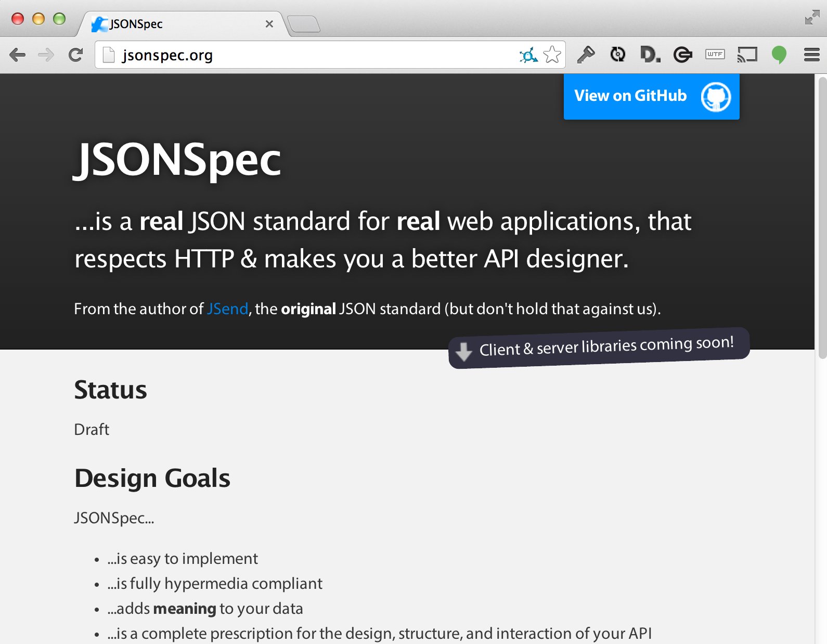Viewport: 827px width, 644px height.
Task: Click the Draft status text
Action: coord(92,430)
